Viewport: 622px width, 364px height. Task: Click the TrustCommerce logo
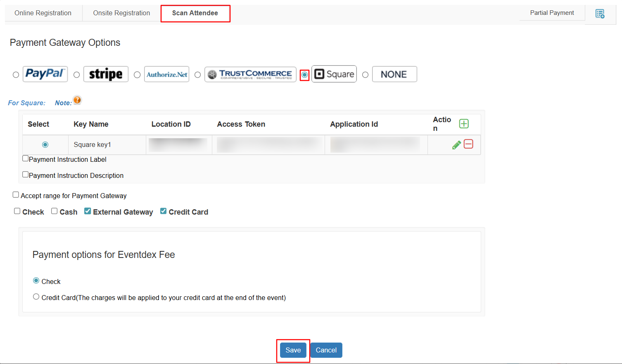point(250,74)
